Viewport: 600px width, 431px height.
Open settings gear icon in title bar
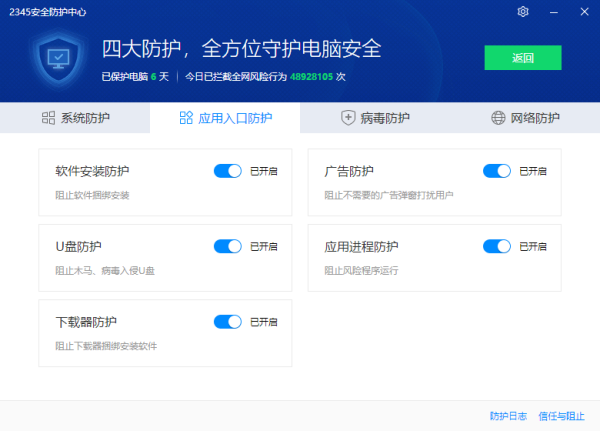click(x=523, y=12)
